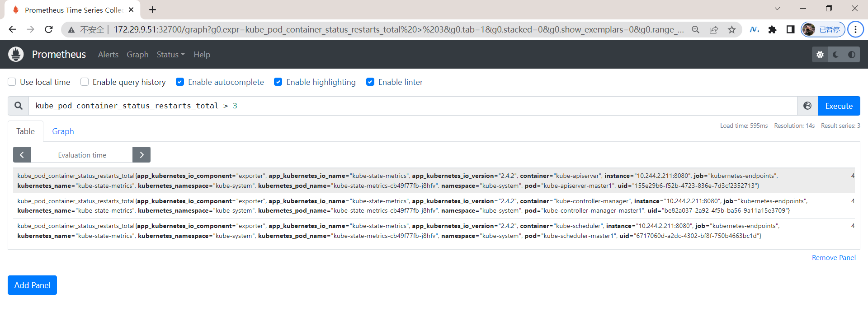Click the Evaluation time field
This screenshot has height=321, width=868.
tap(82, 155)
